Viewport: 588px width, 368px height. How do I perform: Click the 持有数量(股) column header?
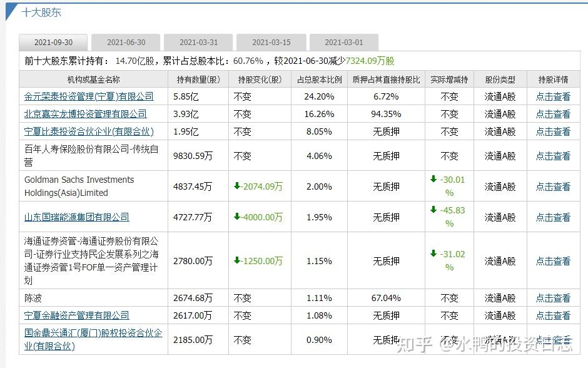(x=198, y=79)
